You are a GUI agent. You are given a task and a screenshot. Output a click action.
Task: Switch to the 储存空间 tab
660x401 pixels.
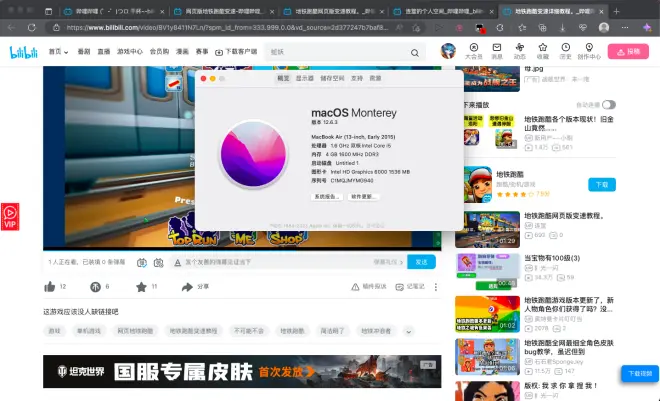(x=332, y=77)
